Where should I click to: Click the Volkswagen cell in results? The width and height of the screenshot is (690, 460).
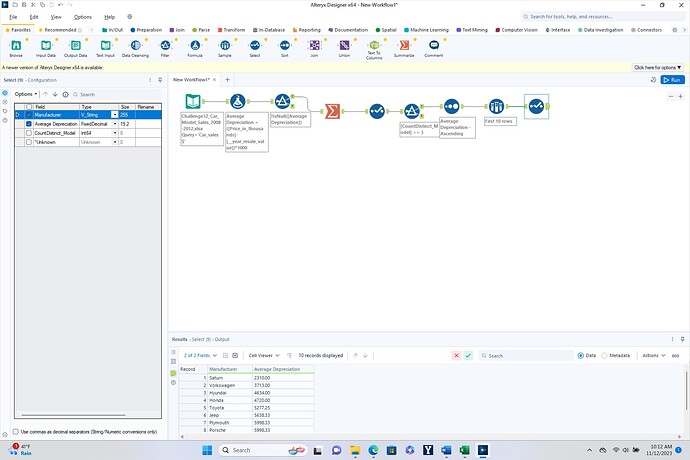pos(230,386)
